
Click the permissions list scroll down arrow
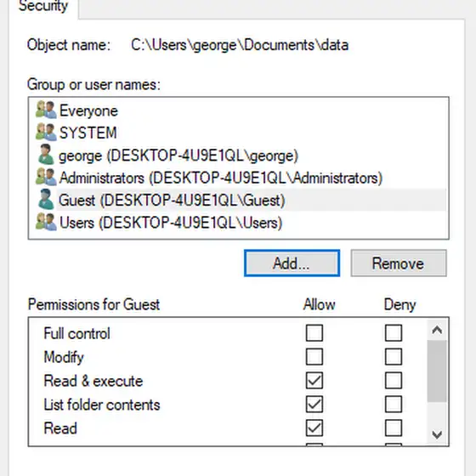click(437, 435)
